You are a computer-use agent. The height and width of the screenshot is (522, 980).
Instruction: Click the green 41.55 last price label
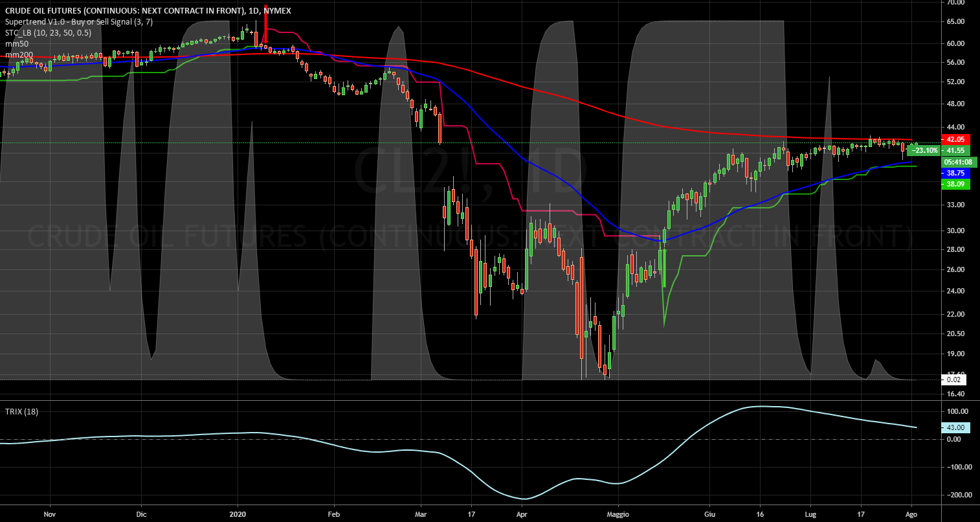click(955, 150)
